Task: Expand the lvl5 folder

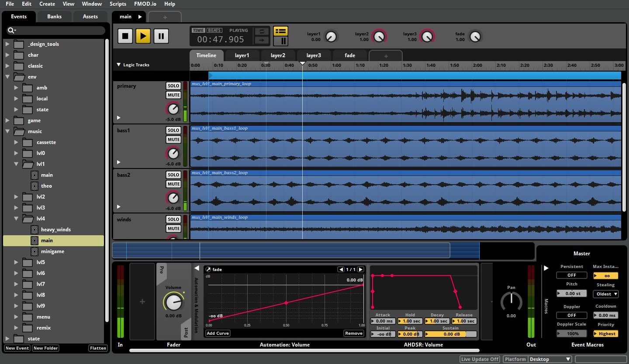Action: click(x=16, y=262)
